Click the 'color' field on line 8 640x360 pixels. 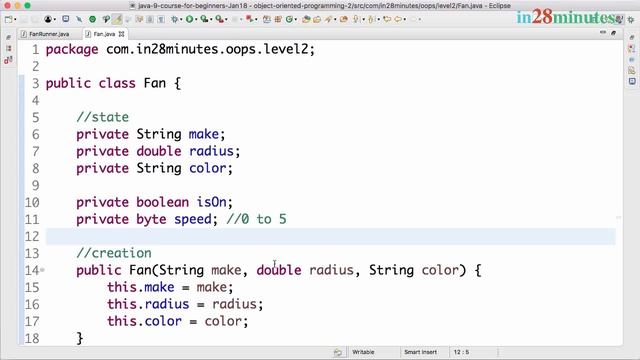(207, 169)
